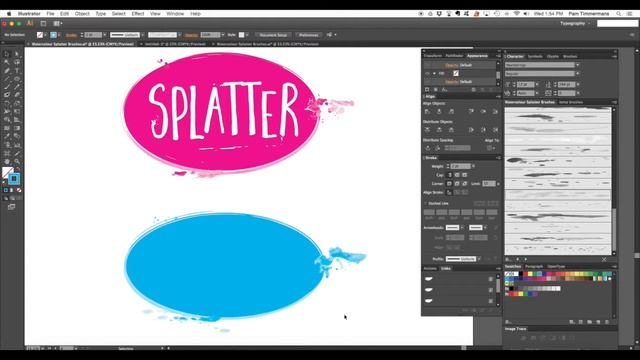Click Horizontal Align Left icon in Align panel

pos(427,111)
